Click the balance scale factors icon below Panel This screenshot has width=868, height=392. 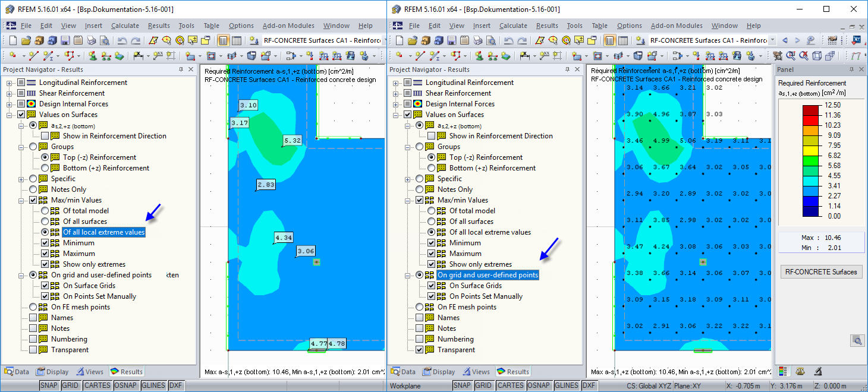tap(801, 371)
